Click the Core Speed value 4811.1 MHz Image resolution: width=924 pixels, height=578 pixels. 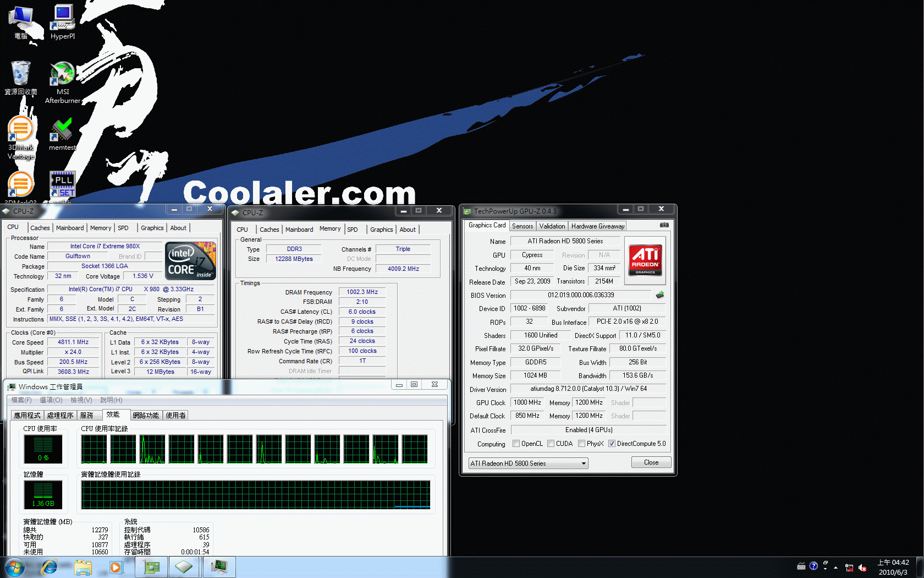[x=73, y=342]
